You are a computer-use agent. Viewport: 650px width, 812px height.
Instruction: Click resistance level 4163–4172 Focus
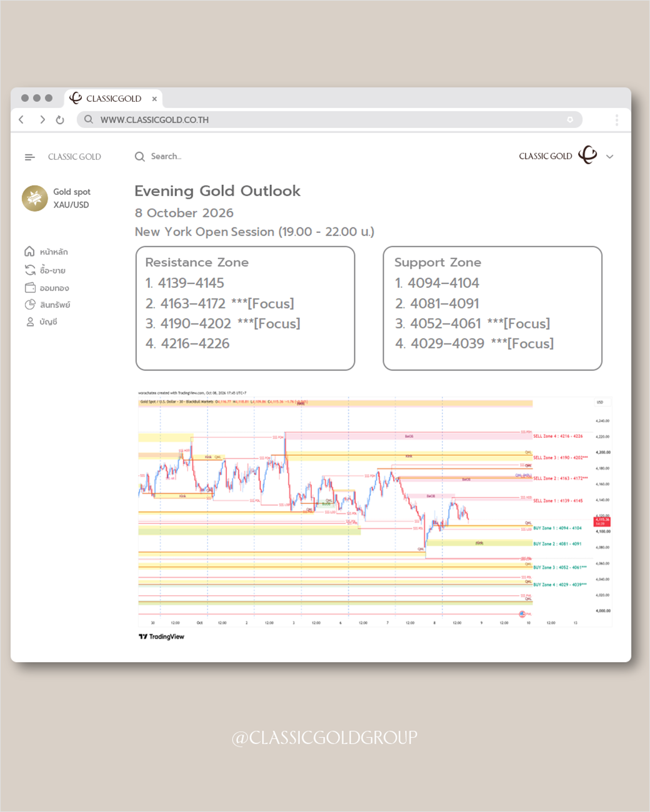click(x=220, y=304)
